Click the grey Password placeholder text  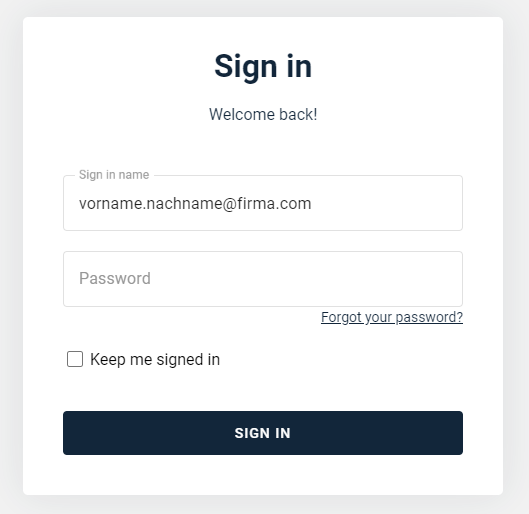pyautogui.click(x=115, y=279)
